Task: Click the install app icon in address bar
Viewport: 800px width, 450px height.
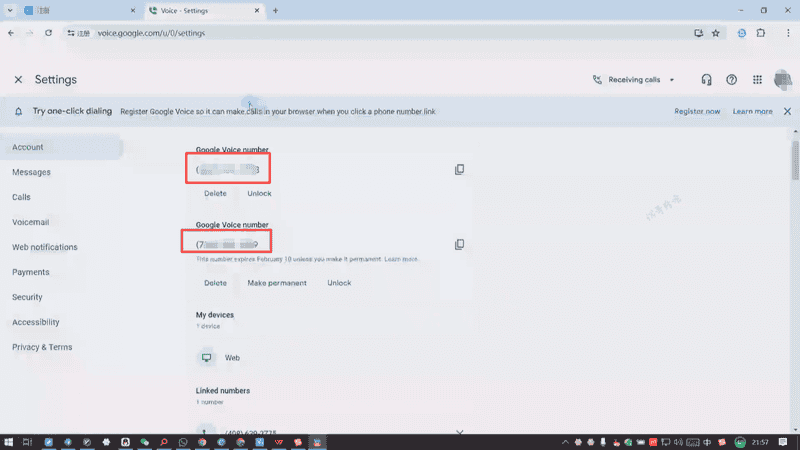Action: (698, 33)
